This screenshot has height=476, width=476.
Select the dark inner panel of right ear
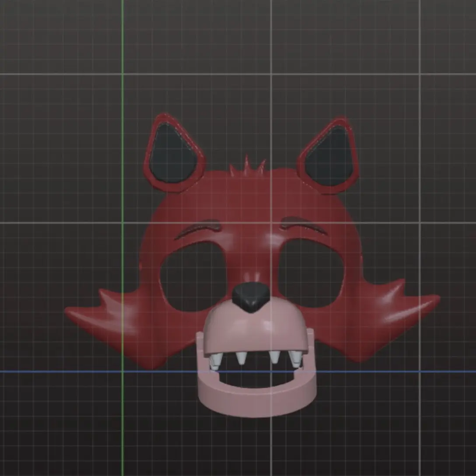pyautogui.click(x=330, y=156)
